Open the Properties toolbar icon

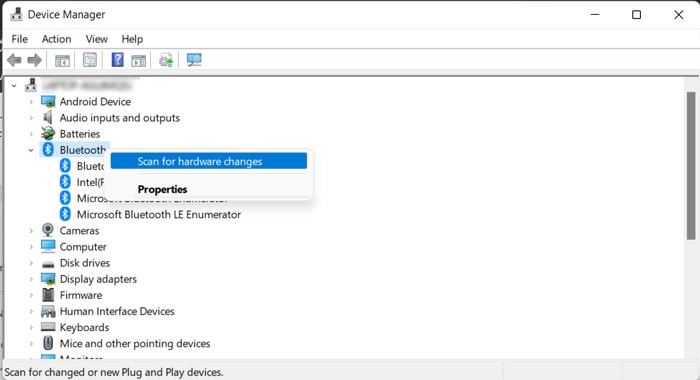click(90, 60)
